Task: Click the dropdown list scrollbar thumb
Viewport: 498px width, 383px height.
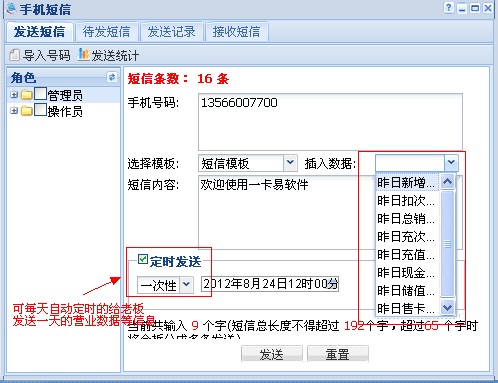Action: [447, 244]
